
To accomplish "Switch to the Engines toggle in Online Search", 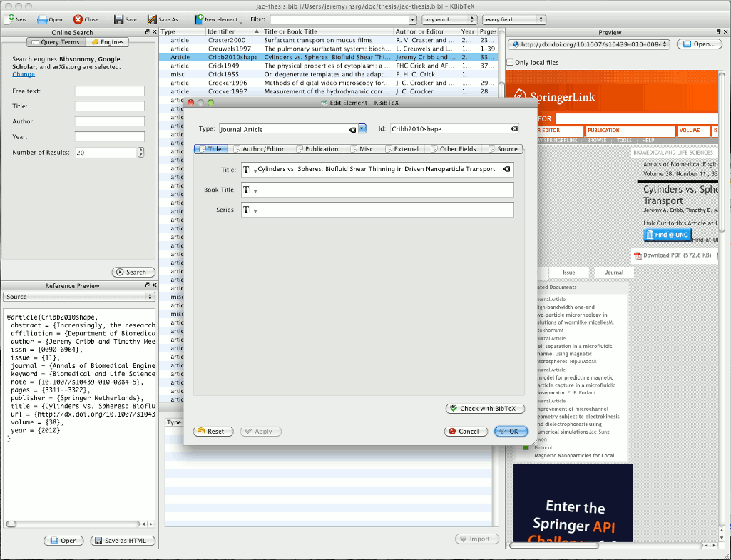I will pyautogui.click(x=108, y=42).
